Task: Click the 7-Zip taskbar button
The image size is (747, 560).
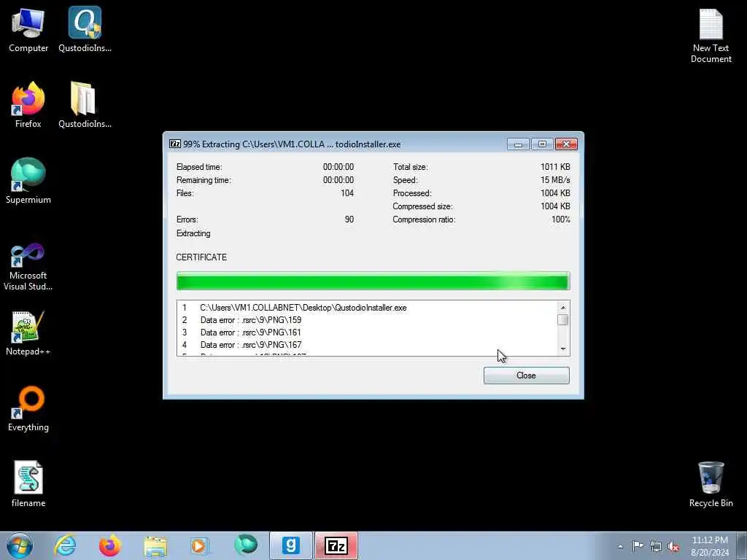Action: pos(336,545)
